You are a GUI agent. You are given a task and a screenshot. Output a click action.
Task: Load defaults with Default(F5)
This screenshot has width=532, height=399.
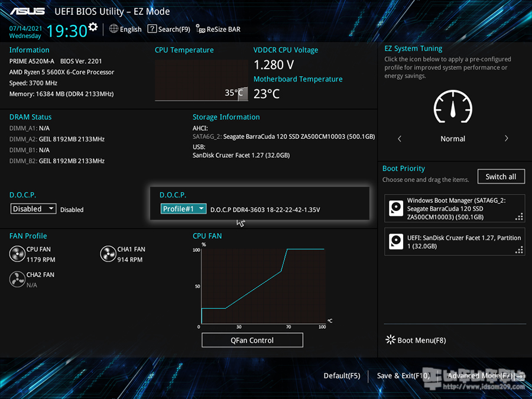pos(342,375)
